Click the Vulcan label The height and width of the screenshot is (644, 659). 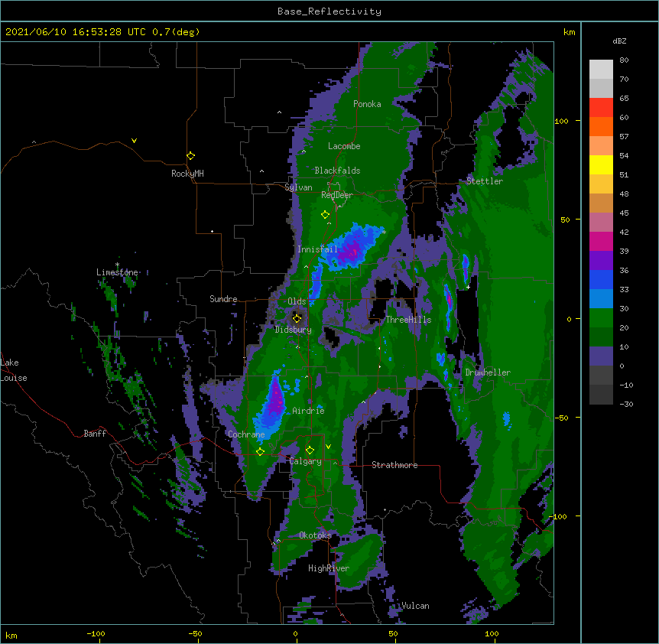(x=415, y=606)
